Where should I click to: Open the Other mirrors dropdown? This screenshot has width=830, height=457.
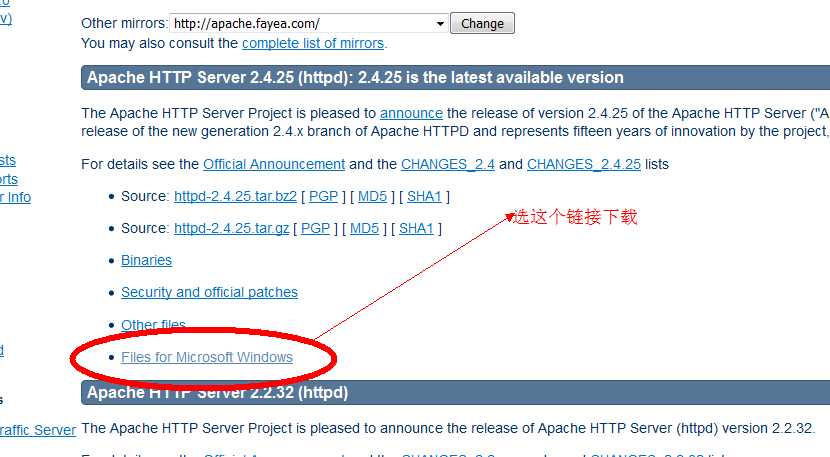[309, 24]
